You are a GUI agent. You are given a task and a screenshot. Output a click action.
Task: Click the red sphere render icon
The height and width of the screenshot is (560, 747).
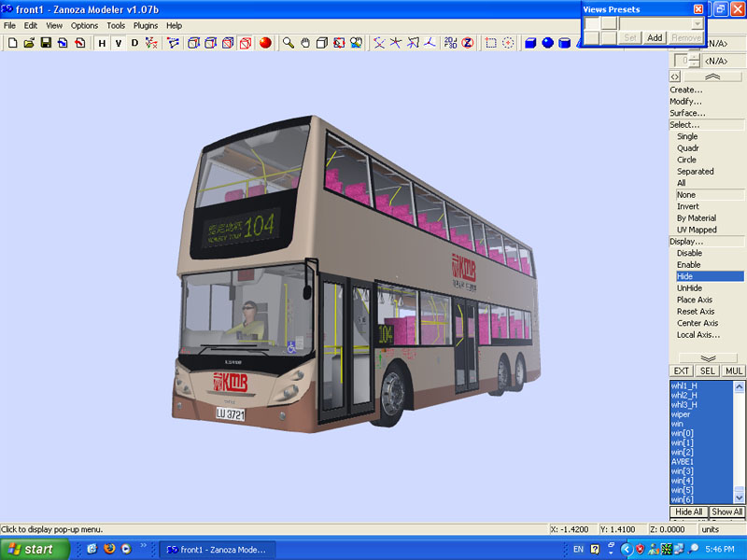coord(265,43)
